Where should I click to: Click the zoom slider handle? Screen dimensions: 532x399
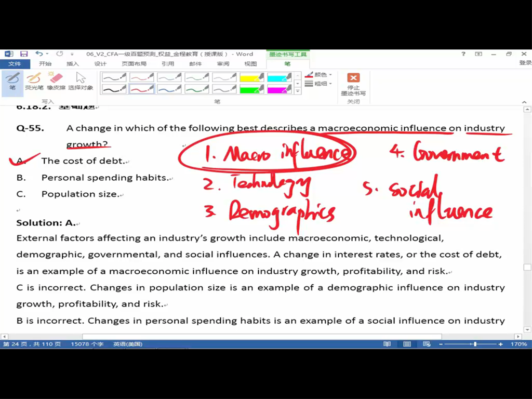475,344
